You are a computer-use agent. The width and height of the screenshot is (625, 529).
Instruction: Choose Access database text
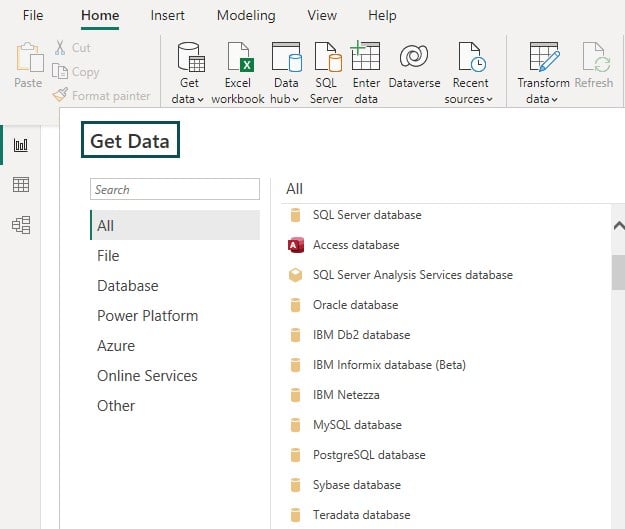pos(356,245)
